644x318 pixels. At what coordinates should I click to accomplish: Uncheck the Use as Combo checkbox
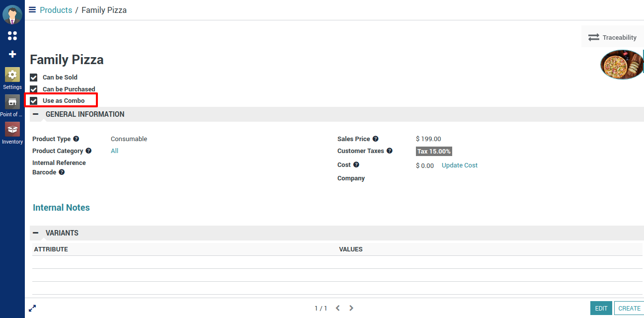pyautogui.click(x=34, y=101)
